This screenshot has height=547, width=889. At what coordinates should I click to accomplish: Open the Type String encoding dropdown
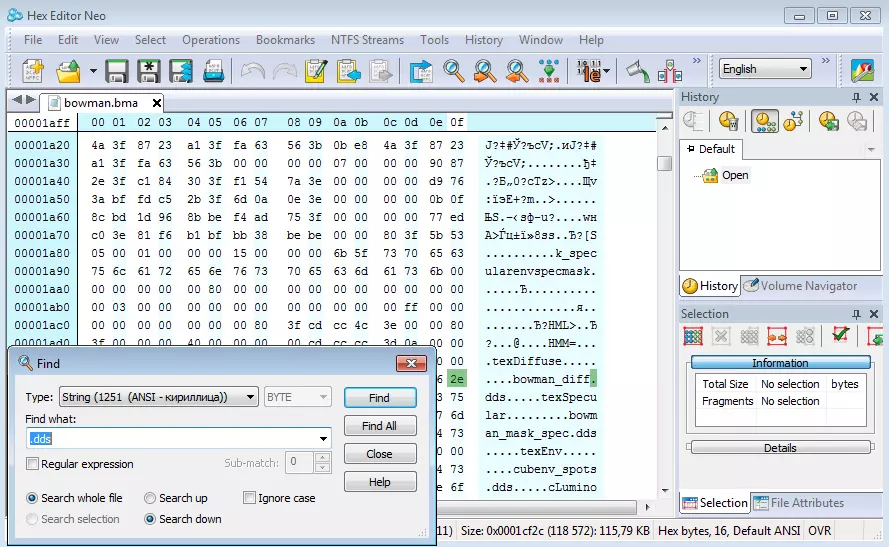(159, 397)
